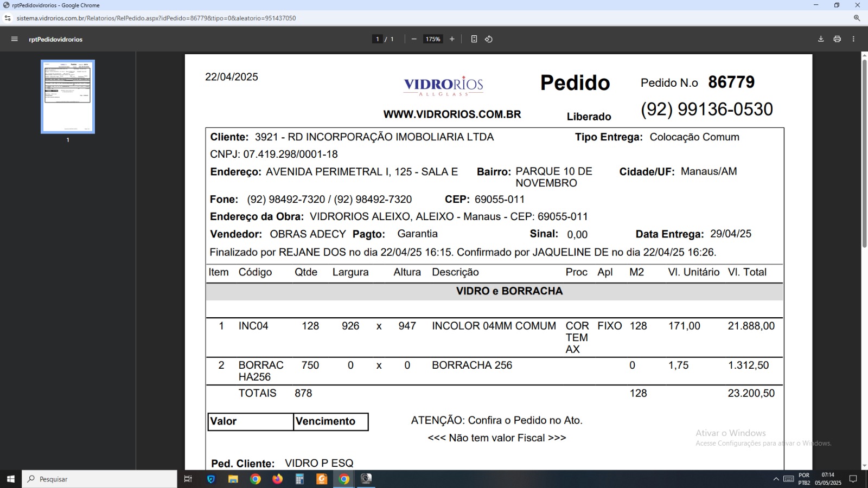Click the zoom magnifier in address bar
The width and height of the screenshot is (868, 488).
857,18
